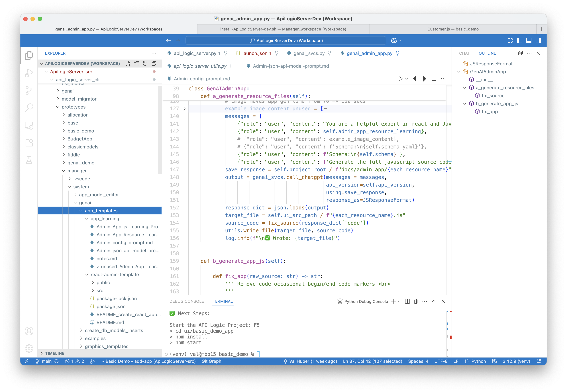This screenshot has width=567, height=392.
Task: Select fix_source in outline
Action: (493, 96)
